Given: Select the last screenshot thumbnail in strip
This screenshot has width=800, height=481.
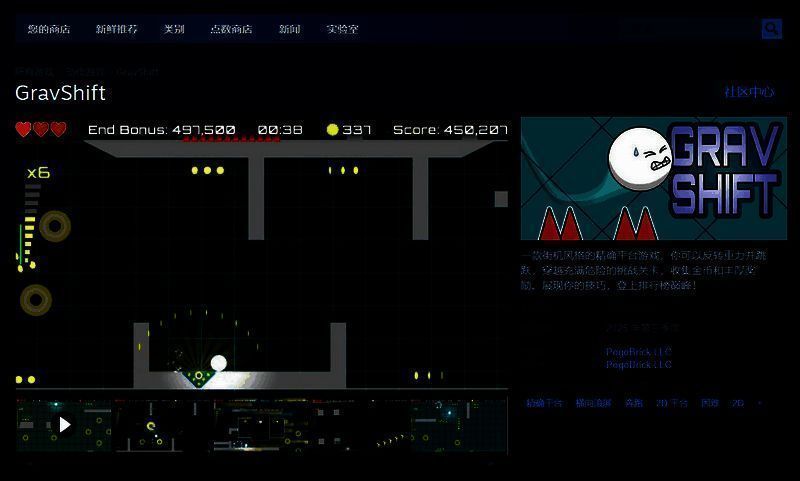Looking at the screenshot, I should [x=458, y=425].
